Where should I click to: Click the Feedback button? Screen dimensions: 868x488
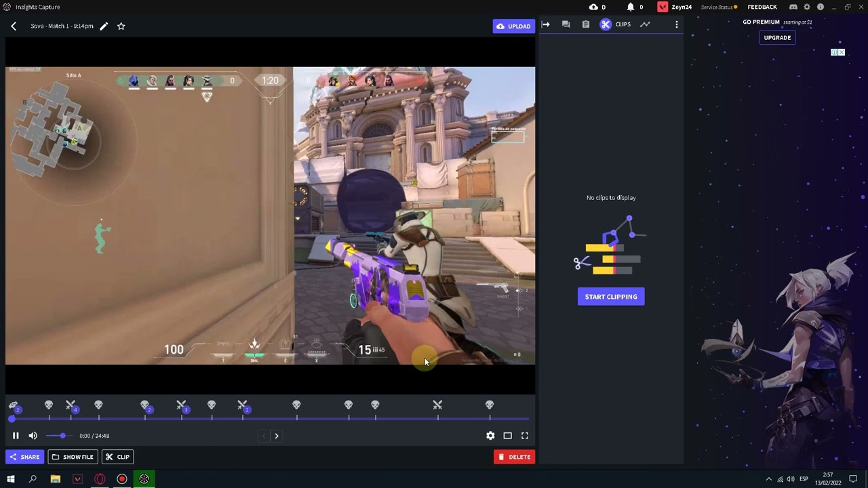point(762,7)
